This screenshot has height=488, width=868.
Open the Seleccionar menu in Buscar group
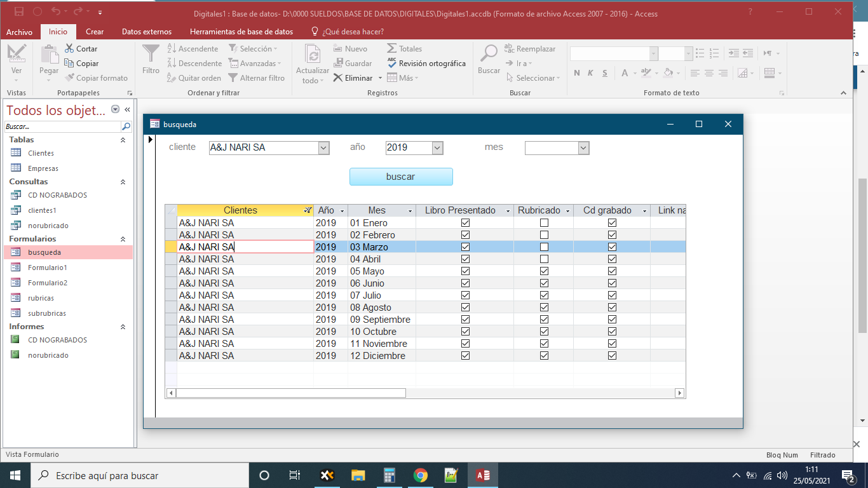[x=533, y=78]
